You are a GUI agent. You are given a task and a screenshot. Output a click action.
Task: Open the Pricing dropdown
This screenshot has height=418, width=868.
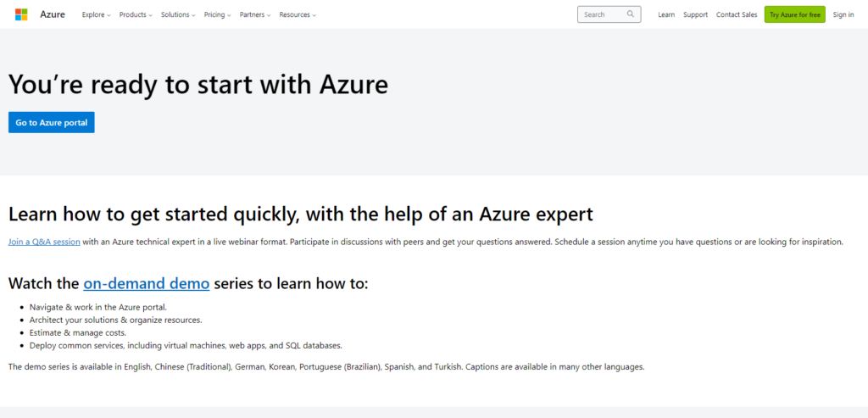(217, 14)
